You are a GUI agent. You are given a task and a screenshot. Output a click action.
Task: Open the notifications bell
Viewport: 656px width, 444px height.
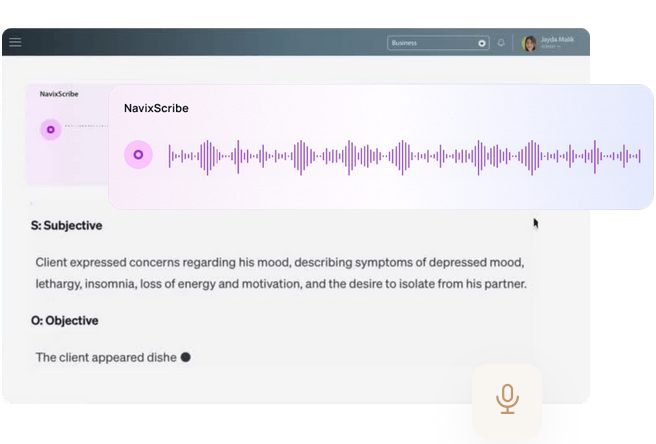click(x=501, y=43)
